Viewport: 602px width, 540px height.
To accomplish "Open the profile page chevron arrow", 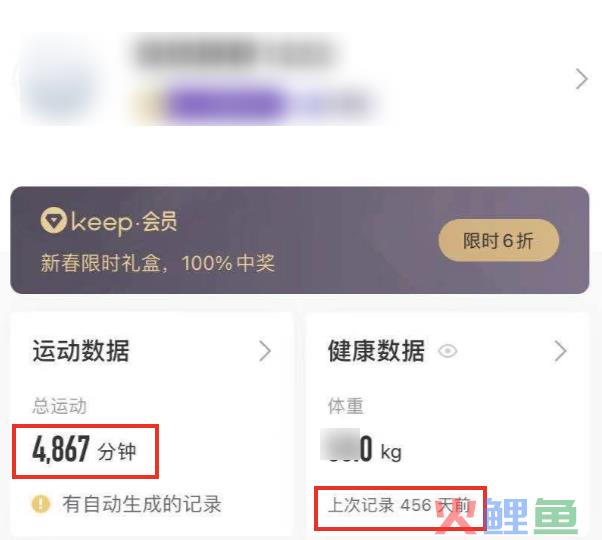I will point(582,79).
